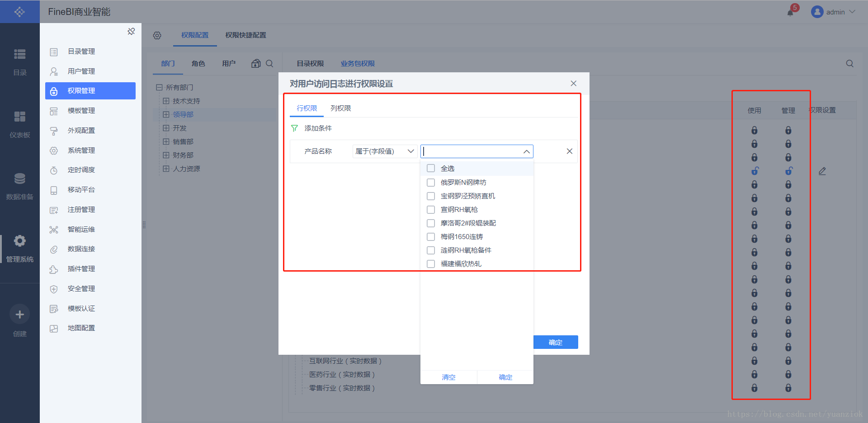Open 用户管理 menu item
This screenshot has width=868, height=423.
pos(90,71)
